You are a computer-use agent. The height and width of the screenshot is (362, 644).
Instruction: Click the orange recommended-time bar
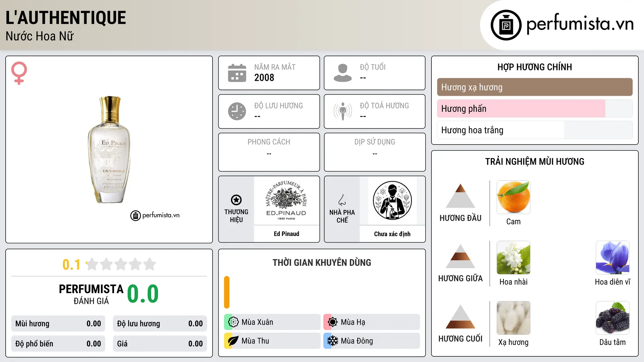tap(227, 292)
